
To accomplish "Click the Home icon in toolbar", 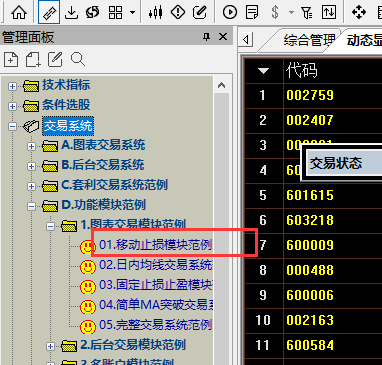I will [x=19, y=12].
